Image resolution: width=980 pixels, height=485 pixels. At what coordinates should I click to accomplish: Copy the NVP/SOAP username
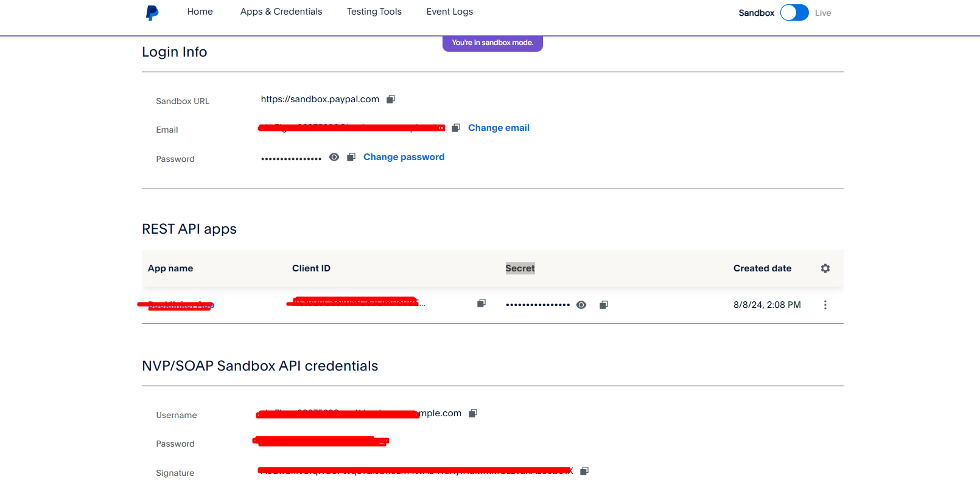tap(473, 413)
